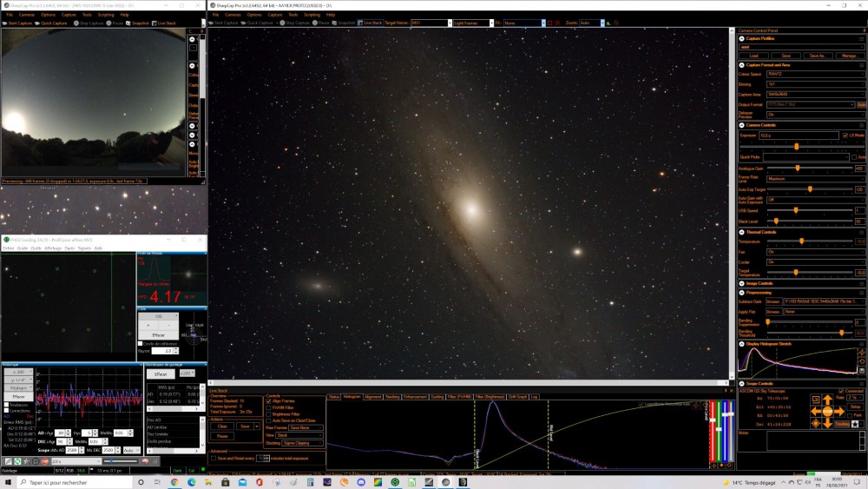Click Save As button in Capture Profiles
Viewport: 868px width, 489px height.
[x=818, y=56]
